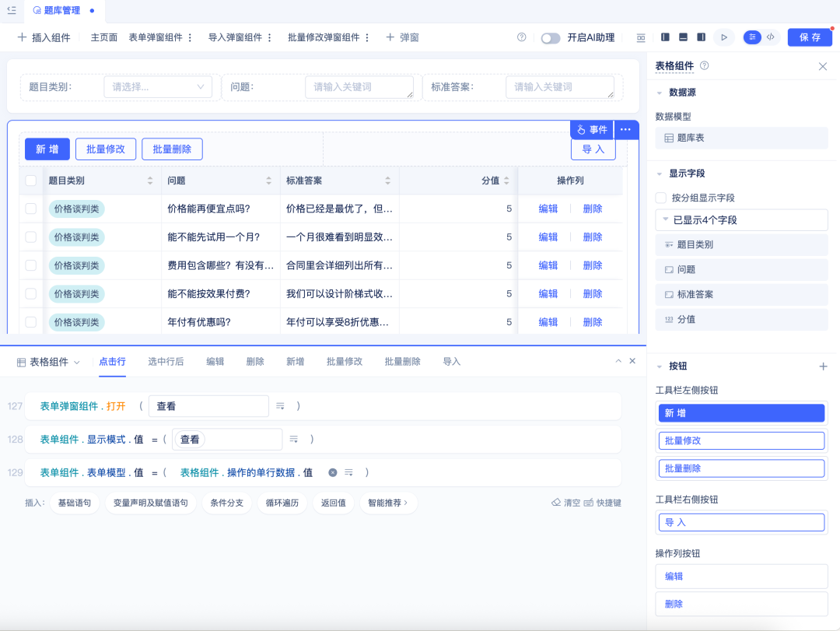The width and height of the screenshot is (840, 631).
Task: Click the 问题 keyword input field
Action: coord(359,87)
